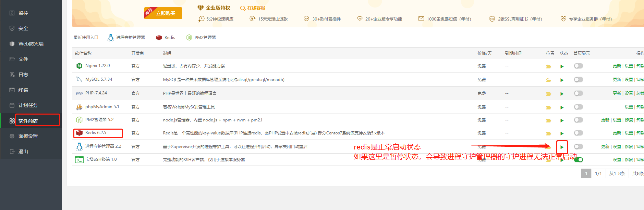Click 设置 in the MySQL row
This screenshot has width=644, height=210.
629,80
